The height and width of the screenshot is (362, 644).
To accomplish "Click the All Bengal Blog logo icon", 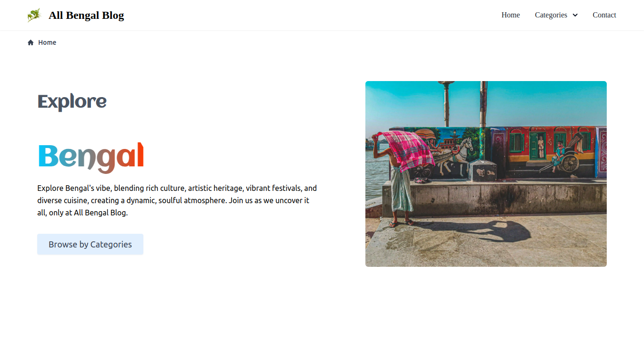I will (x=34, y=15).
